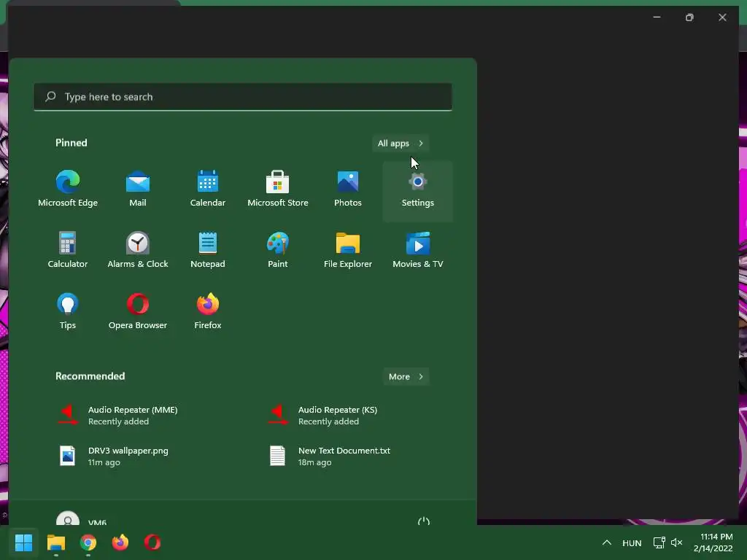Screen dimensions: 747x560
Task: Open the clock and date flyout
Action: (713, 542)
